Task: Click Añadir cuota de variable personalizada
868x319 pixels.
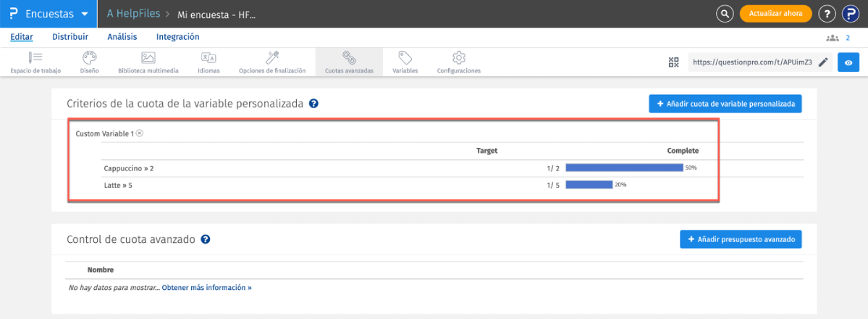Action: tap(725, 104)
